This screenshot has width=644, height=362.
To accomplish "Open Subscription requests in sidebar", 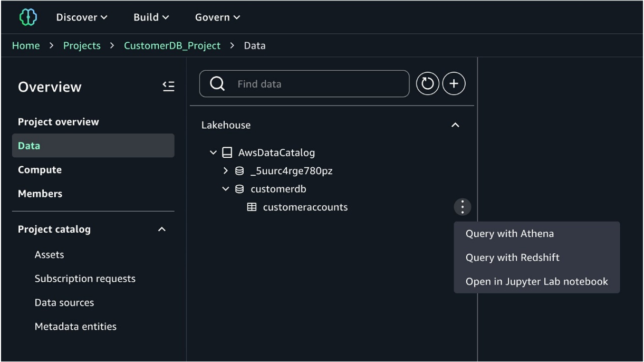I will click(85, 279).
